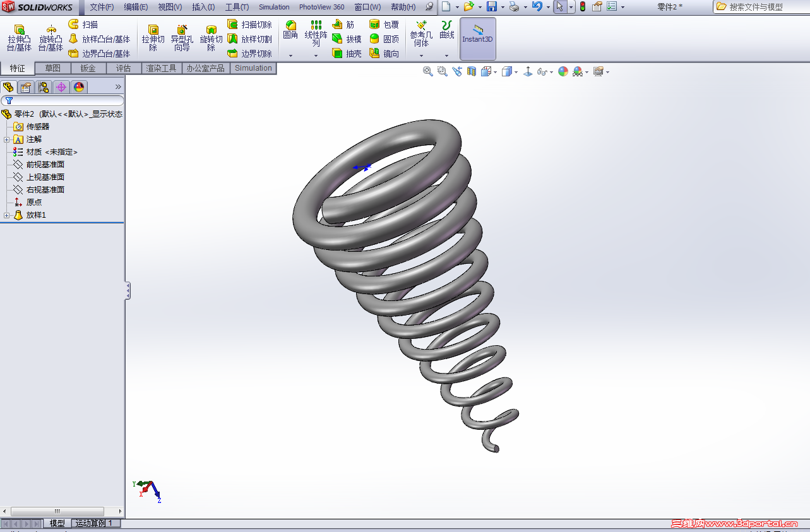Click the New document icon
Viewport: 810px width, 532px height.
446,7
